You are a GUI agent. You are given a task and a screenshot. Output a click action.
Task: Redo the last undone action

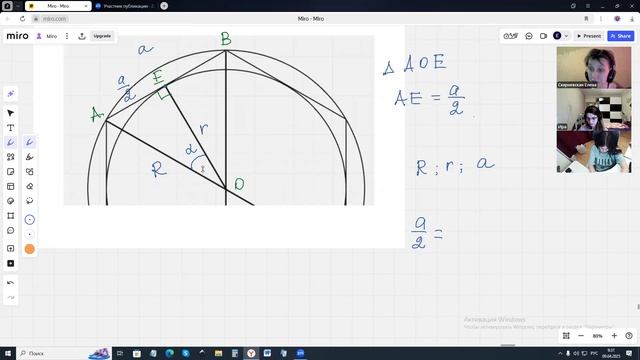[11, 297]
